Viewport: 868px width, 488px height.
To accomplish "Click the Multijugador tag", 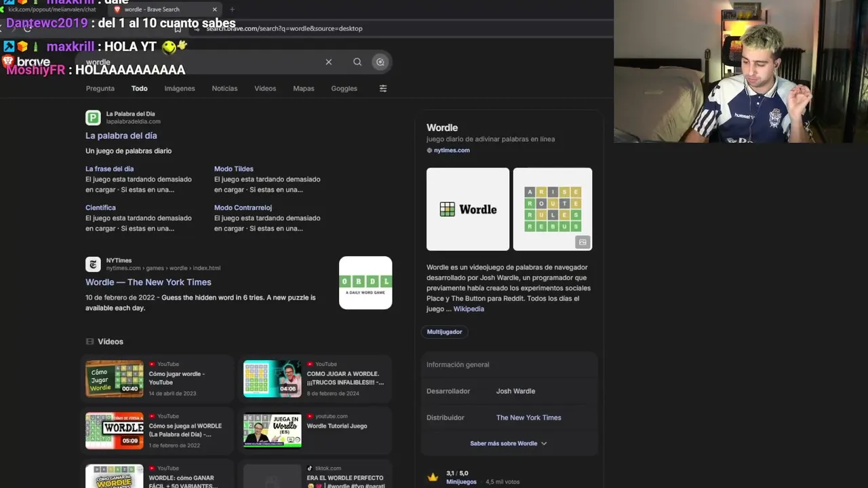I will pos(444,332).
